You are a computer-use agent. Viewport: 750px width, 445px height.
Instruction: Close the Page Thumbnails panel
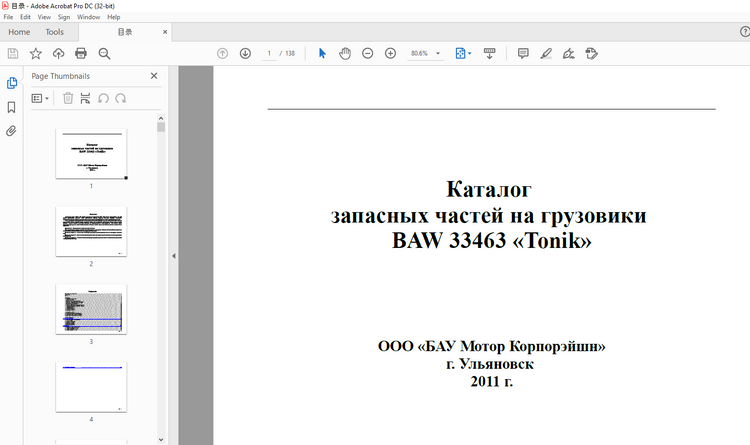pos(154,76)
